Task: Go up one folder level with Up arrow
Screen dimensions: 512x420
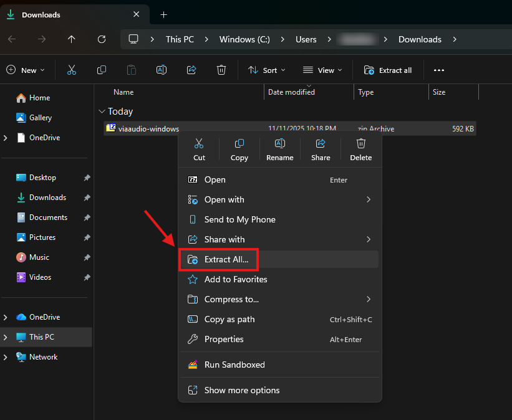Action: [72, 39]
